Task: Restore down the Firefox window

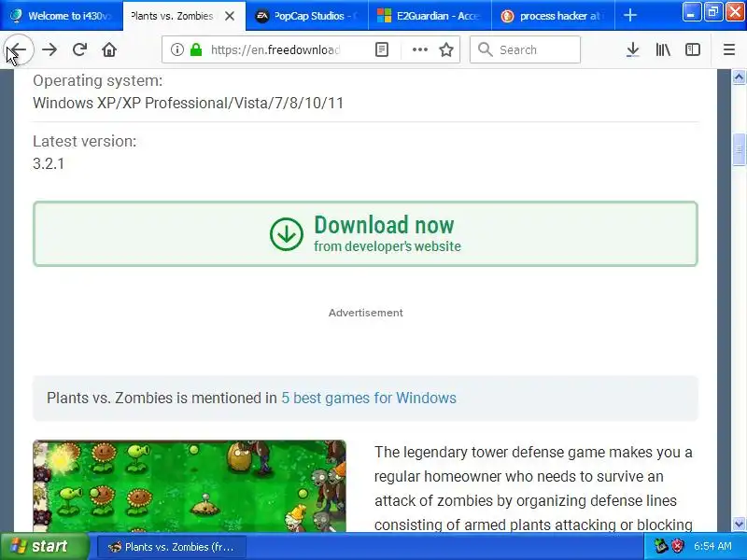Action: 712,12
